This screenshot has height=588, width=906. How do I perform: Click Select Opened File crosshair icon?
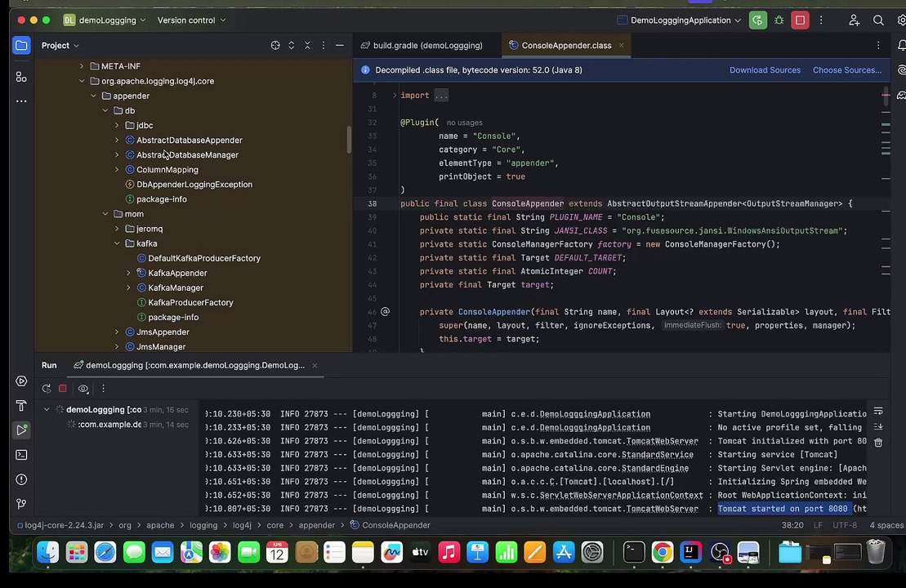click(275, 45)
